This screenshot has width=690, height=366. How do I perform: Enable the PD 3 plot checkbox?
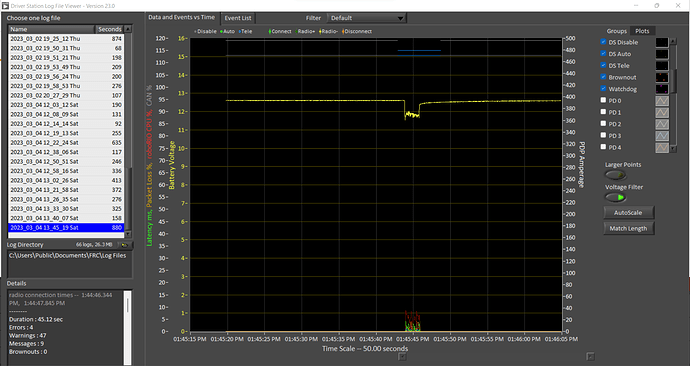pos(603,135)
